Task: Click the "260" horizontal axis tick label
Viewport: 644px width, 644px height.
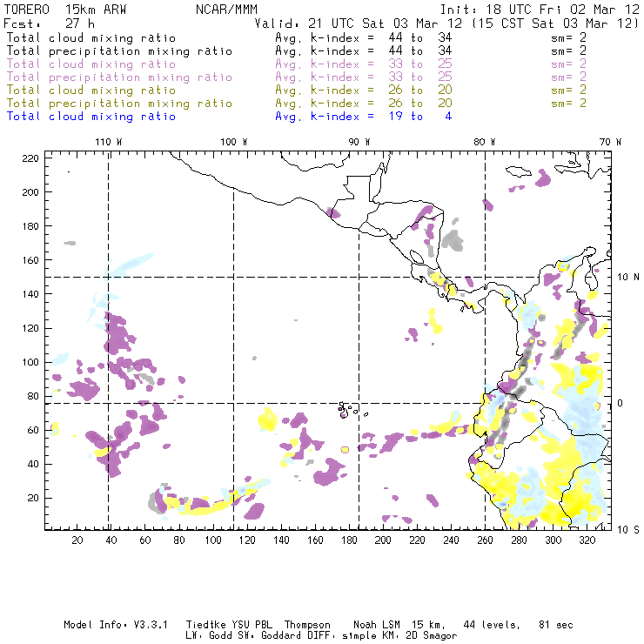Action: [485, 540]
